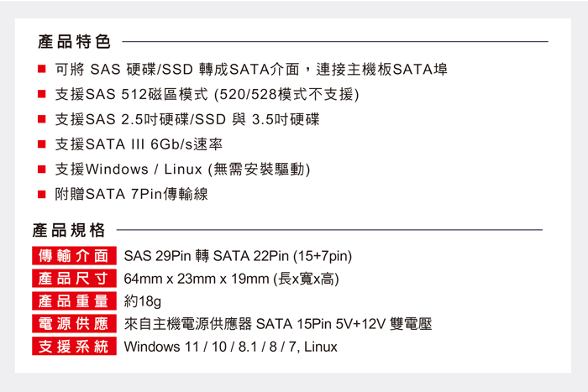Click the red bullet beside the SATA III 6Gb/s line
This screenshot has height=392, width=588.
40,144
